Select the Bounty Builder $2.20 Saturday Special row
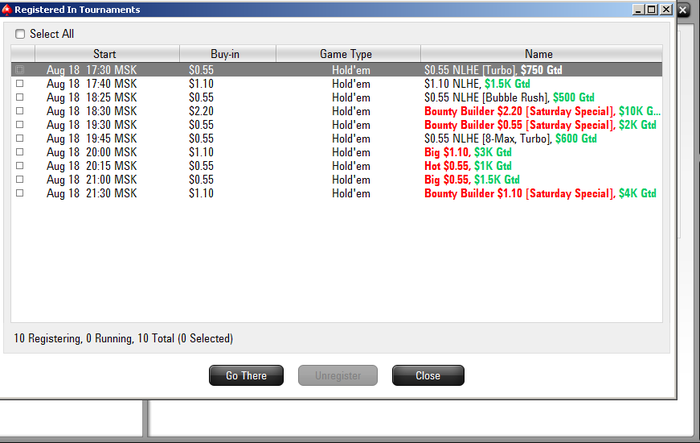 click(337, 111)
